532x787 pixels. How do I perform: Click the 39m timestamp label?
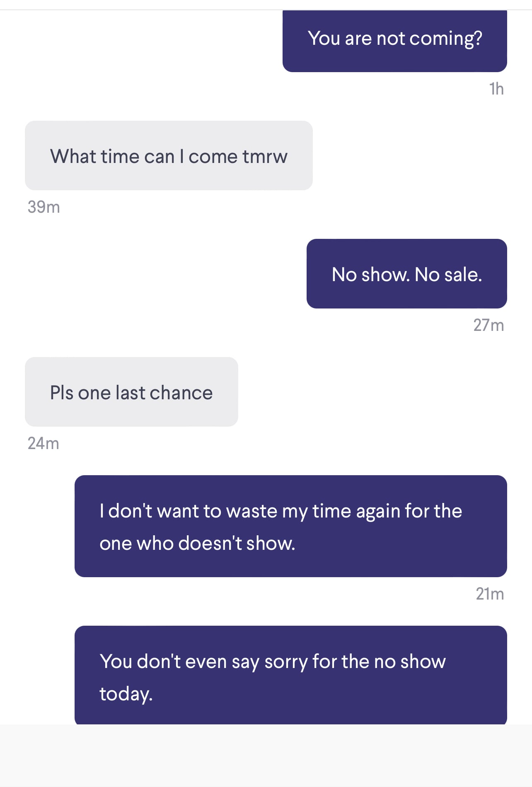(x=44, y=207)
